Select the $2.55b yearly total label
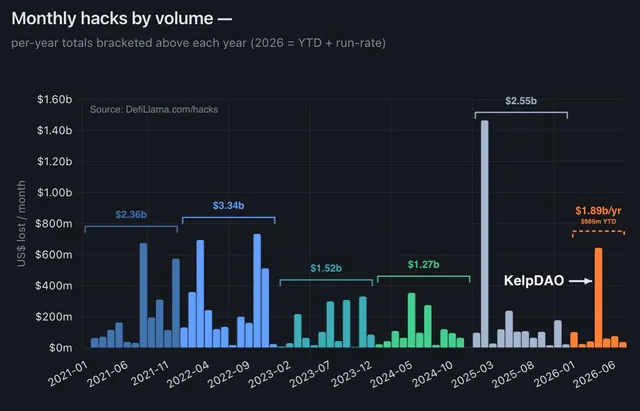Screen dimensions: 640x411 point(521,101)
